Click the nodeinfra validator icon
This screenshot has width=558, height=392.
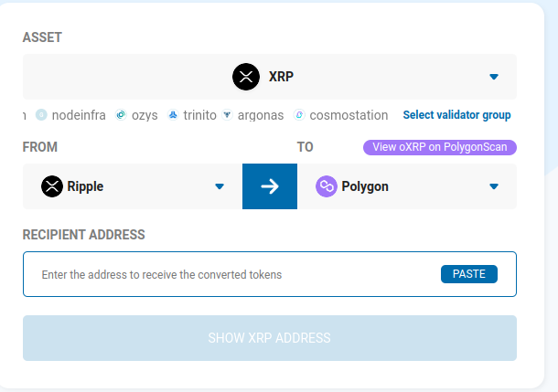coord(41,115)
